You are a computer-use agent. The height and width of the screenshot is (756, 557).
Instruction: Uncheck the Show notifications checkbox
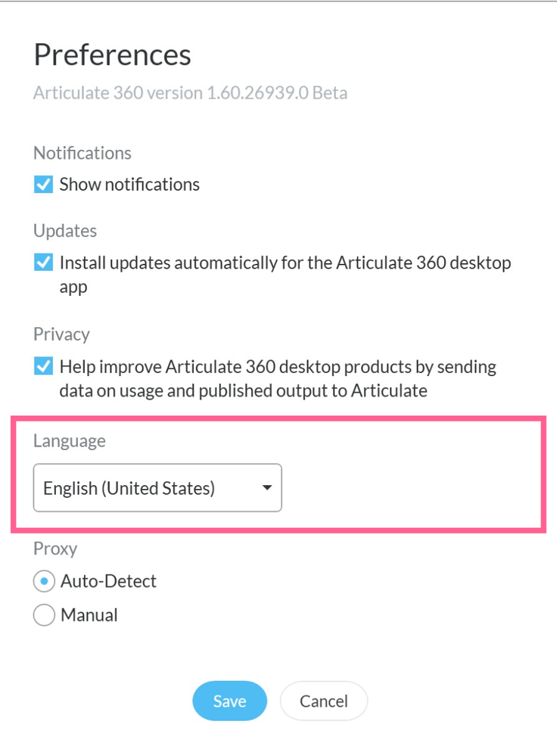coord(44,185)
